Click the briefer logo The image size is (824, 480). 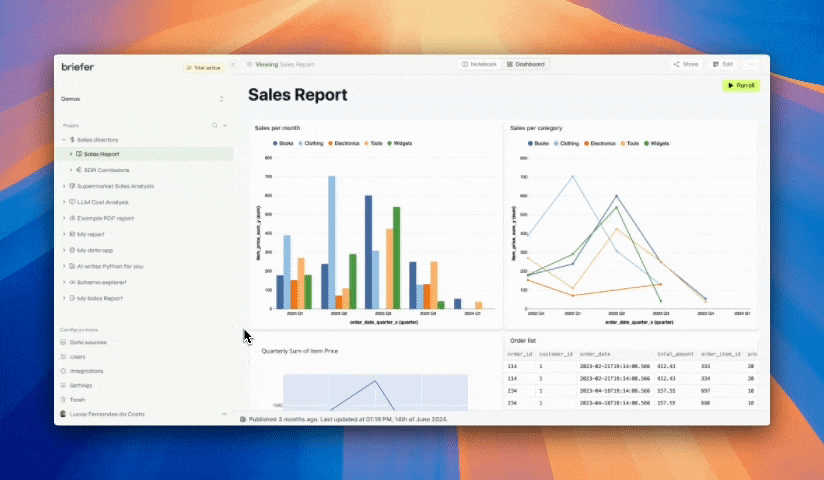pos(77,67)
